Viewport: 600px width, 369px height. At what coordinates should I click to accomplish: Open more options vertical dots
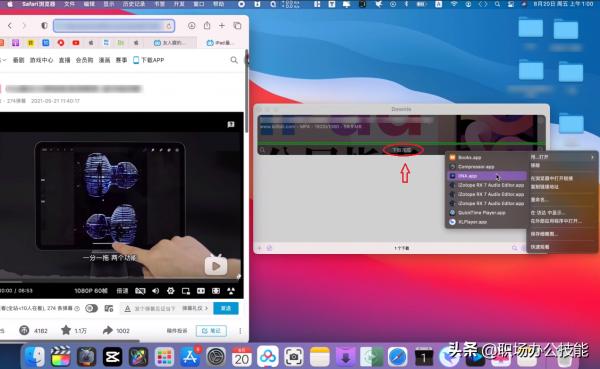click(x=240, y=331)
